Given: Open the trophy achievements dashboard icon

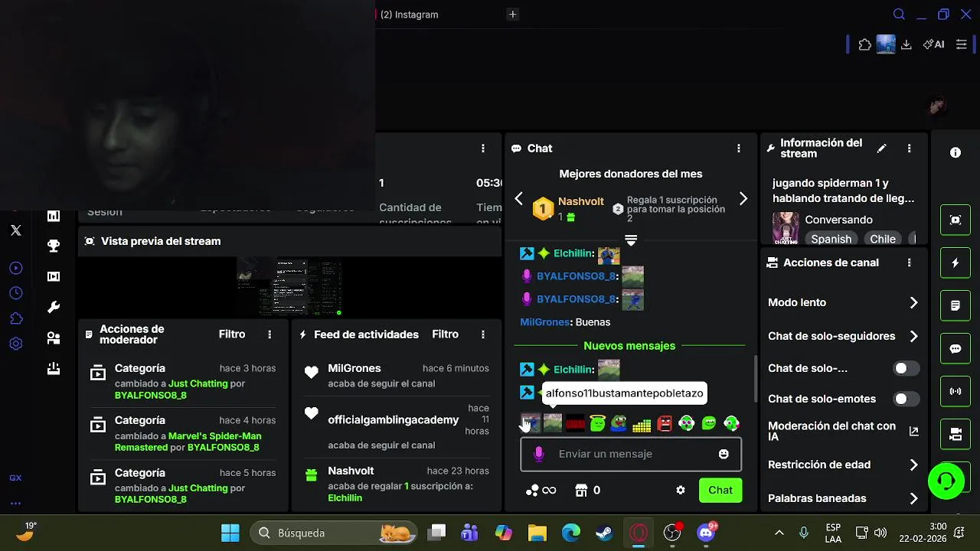Looking at the screenshot, I should tap(54, 246).
